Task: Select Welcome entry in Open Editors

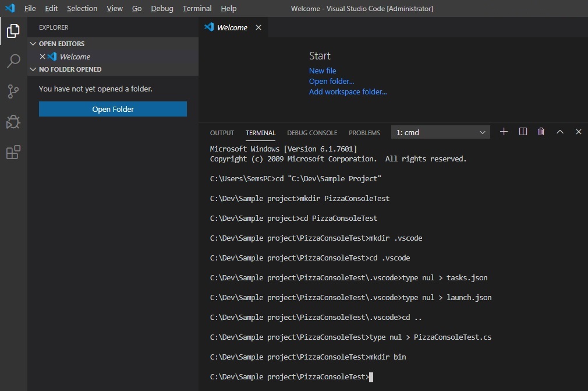Action: [x=113, y=57]
